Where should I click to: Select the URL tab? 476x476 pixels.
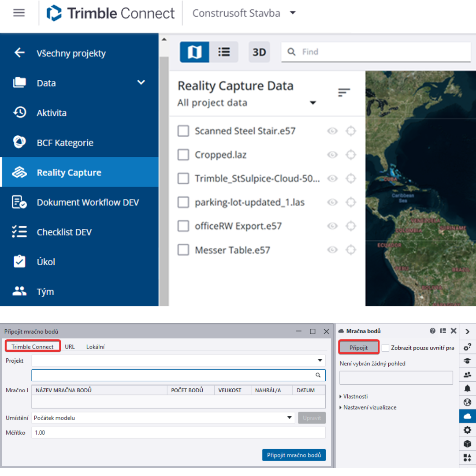(x=70, y=347)
